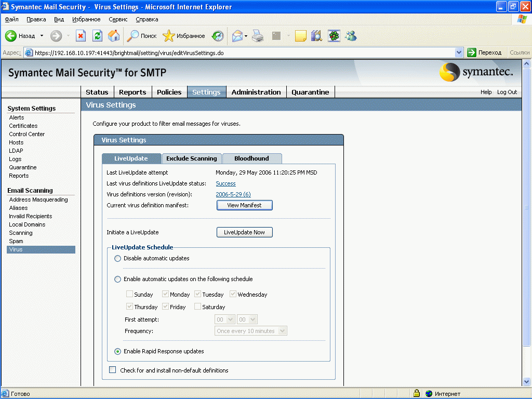Open the Success status link

[x=225, y=183]
